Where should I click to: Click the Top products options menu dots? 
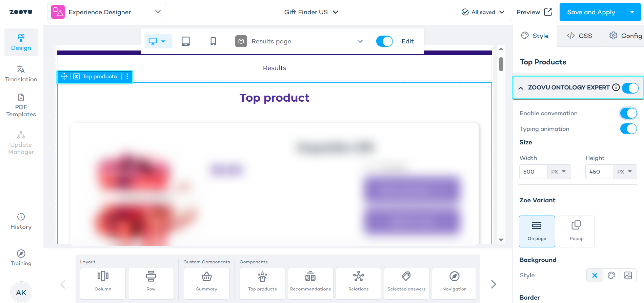127,77
